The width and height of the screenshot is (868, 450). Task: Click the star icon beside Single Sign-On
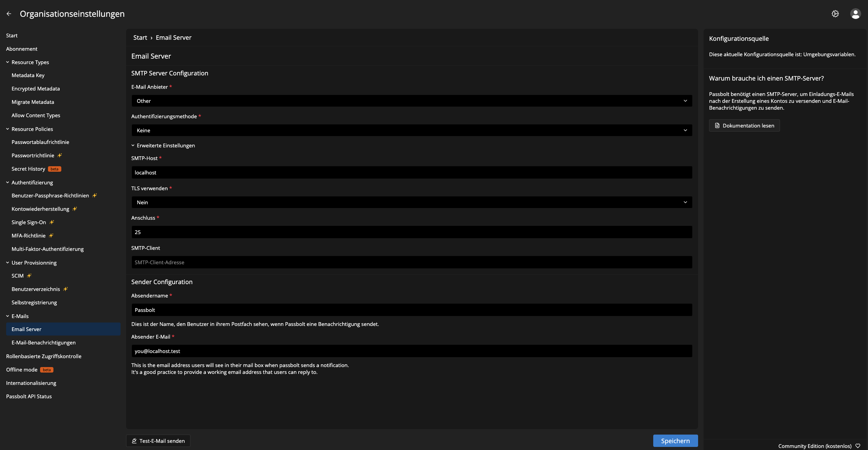coord(52,222)
